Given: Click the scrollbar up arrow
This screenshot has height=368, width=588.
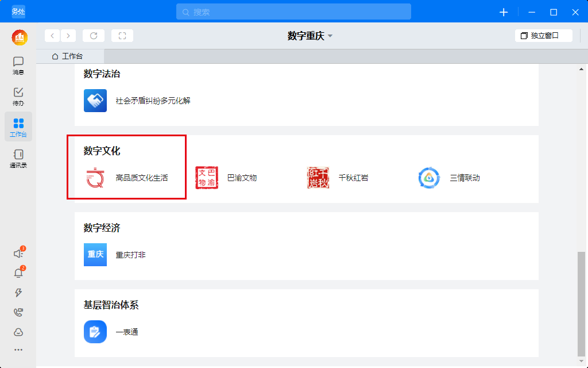Looking at the screenshot, I should (581, 69).
